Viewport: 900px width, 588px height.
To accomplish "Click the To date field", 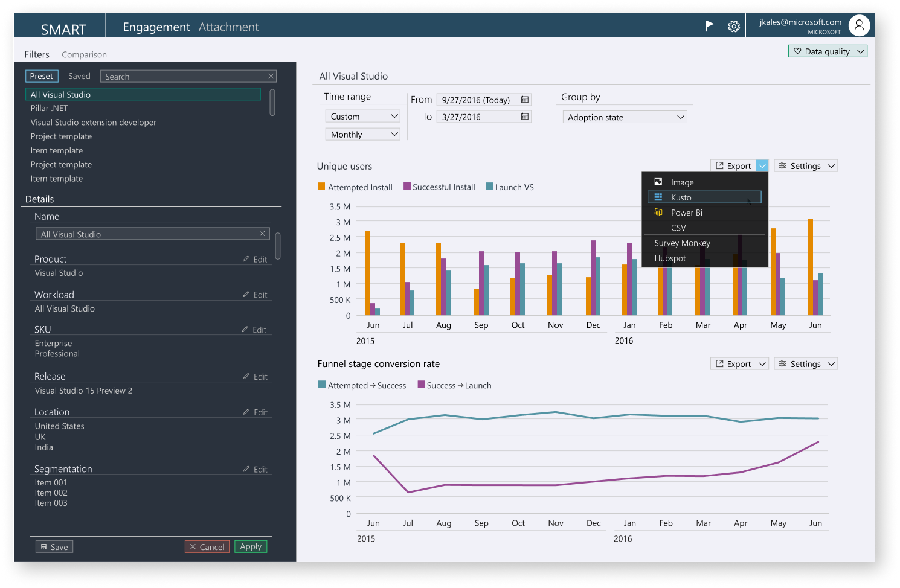I will click(x=484, y=117).
